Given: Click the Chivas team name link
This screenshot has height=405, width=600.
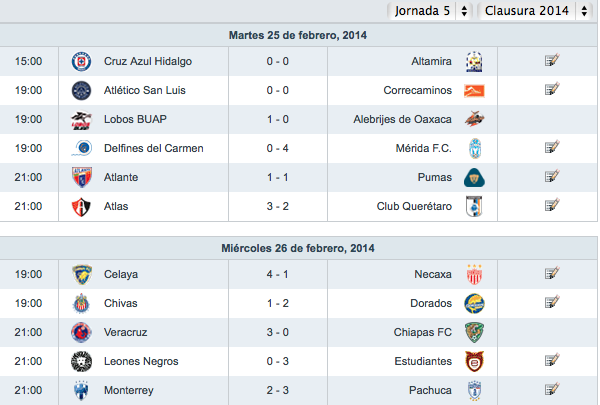Looking at the screenshot, I should tap(121, 303).
